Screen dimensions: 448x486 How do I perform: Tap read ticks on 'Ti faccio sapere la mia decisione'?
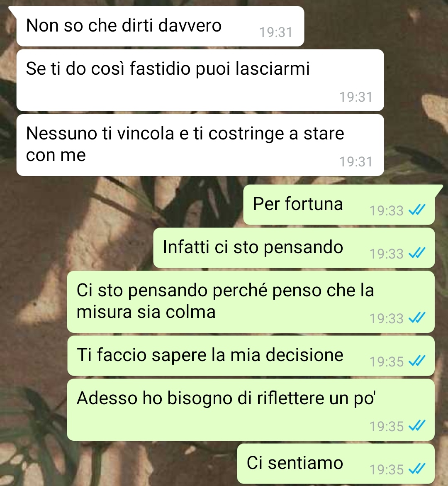(417, 361)
